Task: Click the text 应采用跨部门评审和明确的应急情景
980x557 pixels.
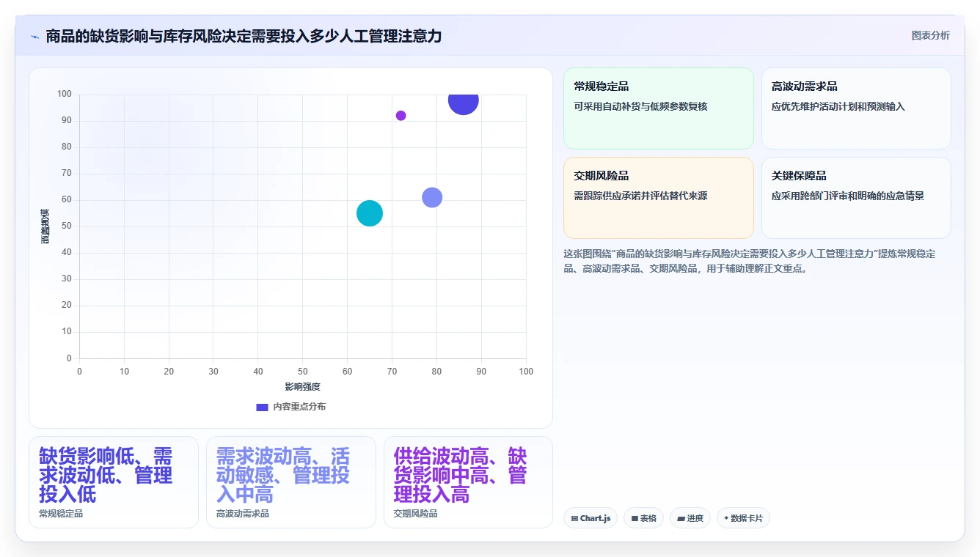Action: 848,196
